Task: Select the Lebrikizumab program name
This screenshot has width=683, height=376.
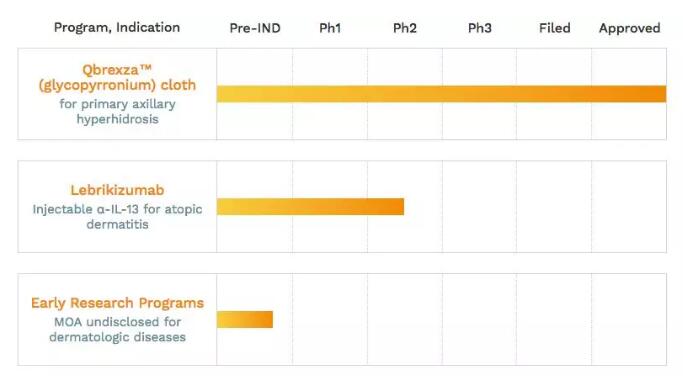Action: coord(117,190)
